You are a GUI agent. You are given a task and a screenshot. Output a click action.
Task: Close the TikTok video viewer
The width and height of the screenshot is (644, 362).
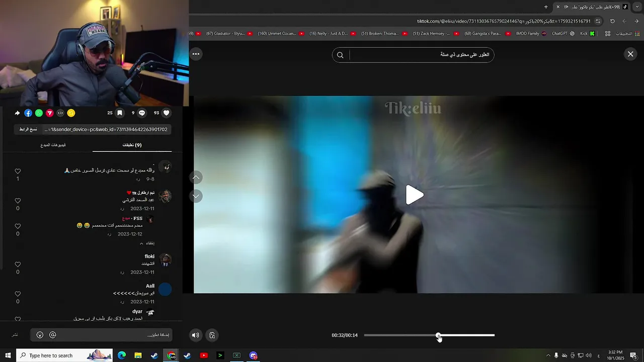coord(630,54)
